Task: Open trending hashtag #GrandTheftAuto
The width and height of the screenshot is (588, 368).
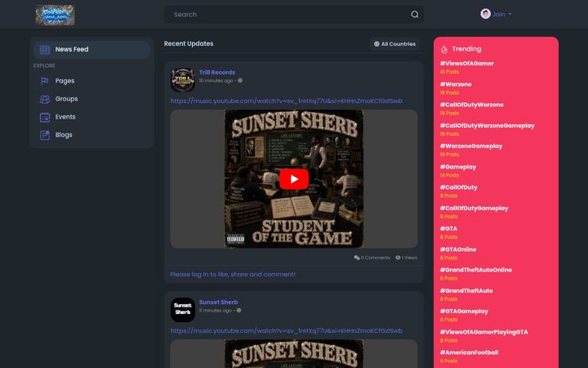Action: (466, 290)
